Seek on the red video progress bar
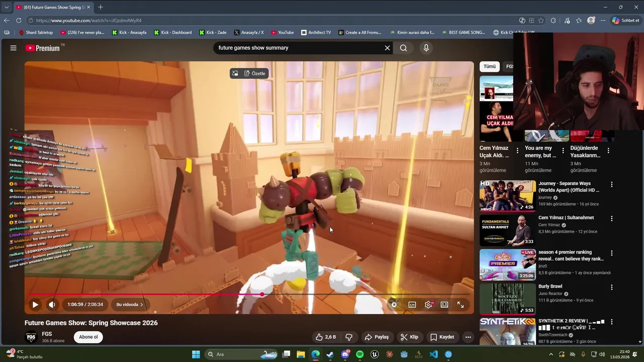The height and width of the screenshot is (362, 644). click(x=249, y=295)
